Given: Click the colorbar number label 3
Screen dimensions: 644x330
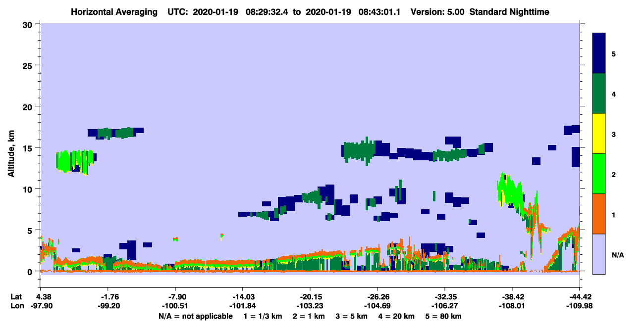Looking at the screenshot, I should click(614, 135).
